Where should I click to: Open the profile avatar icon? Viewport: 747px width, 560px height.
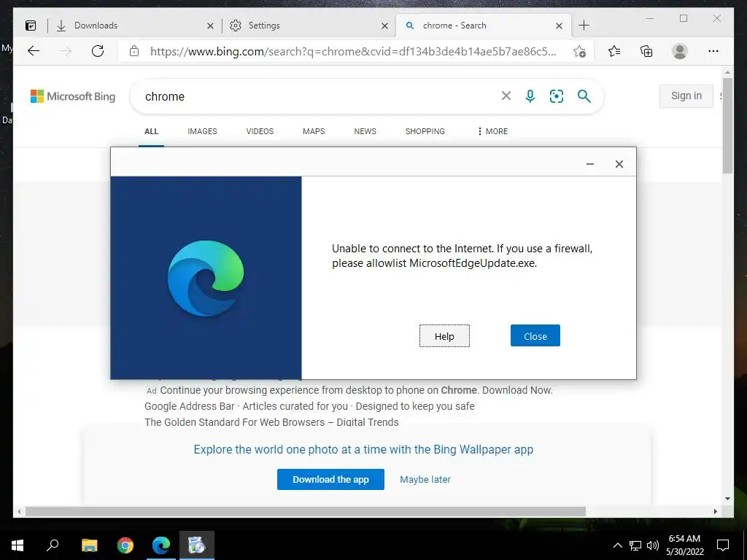click(680, 51)
